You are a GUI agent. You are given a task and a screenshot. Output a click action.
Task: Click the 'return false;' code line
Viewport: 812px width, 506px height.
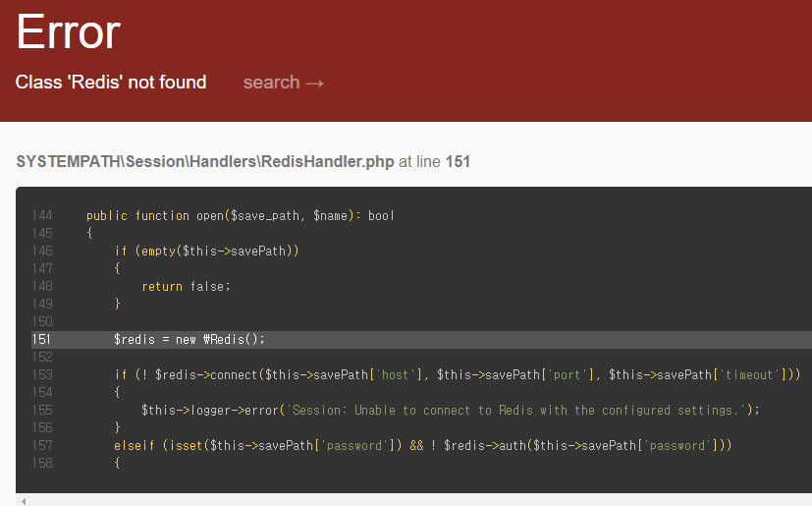(186, 286)
